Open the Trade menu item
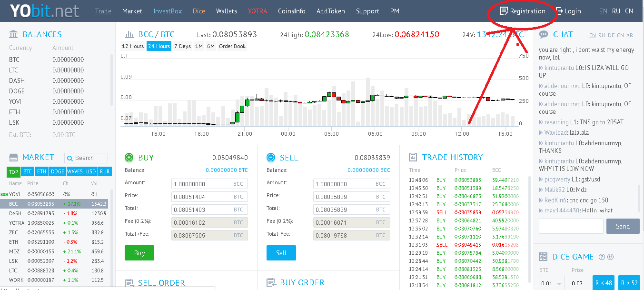Viewport: 644px width, 290px height. point(103,11)
